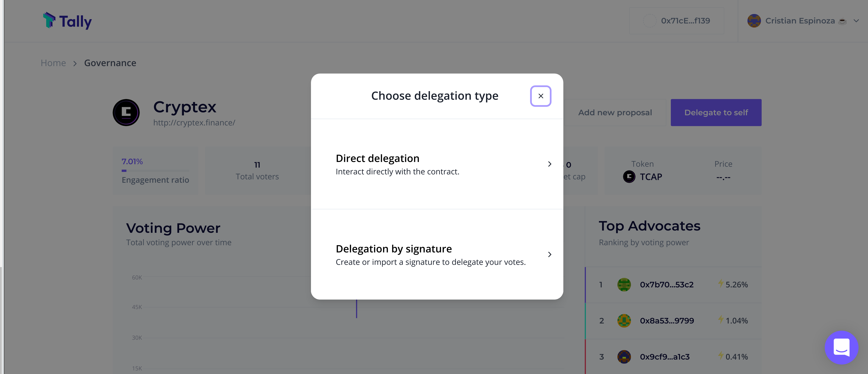Click the TCAP token icon

[x=629, y=177]
